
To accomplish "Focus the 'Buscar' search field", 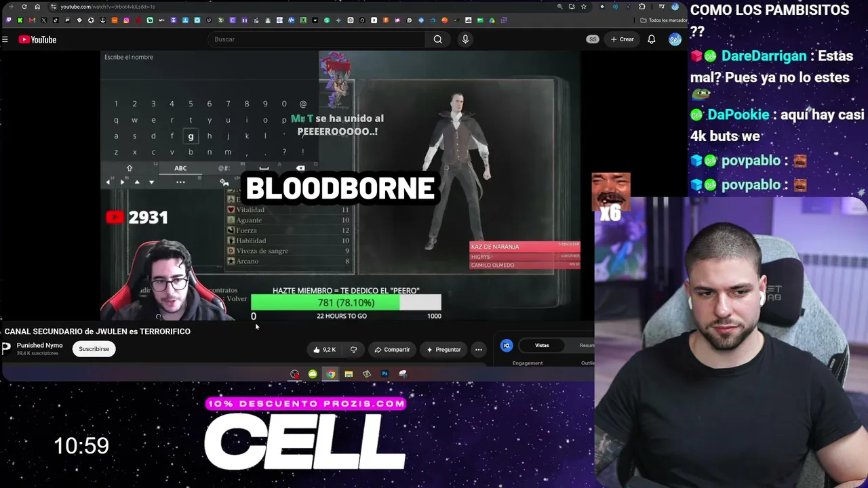I will click(317, 39).
